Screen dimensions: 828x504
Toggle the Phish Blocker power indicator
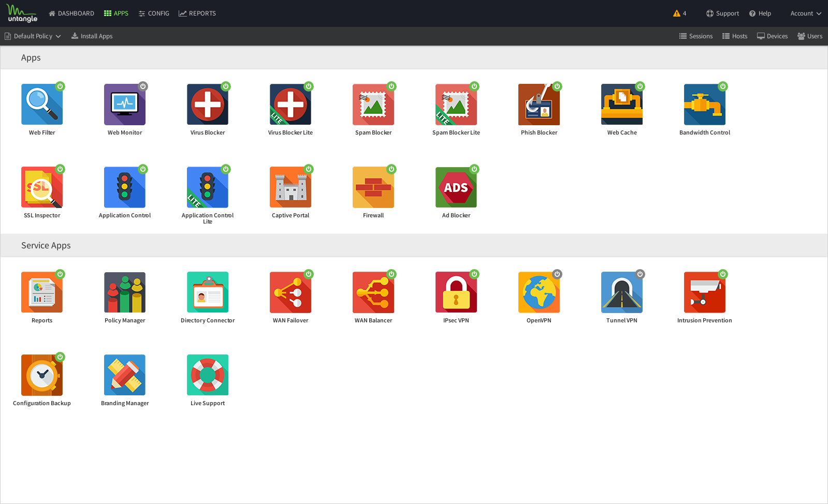[557, 86]
